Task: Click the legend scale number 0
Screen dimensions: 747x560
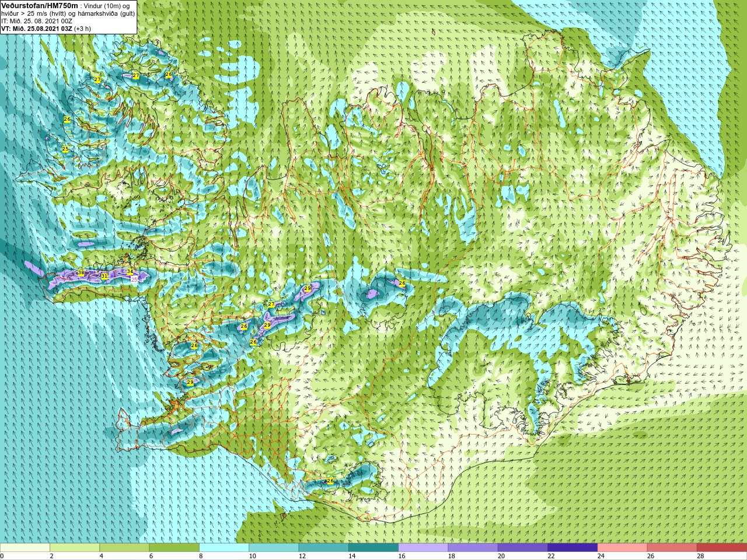Action: [2, 556]
